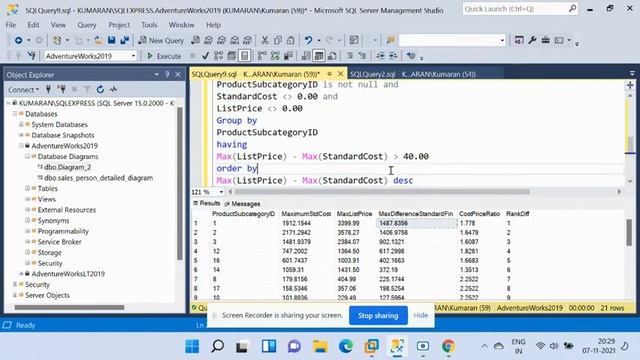
Task: Toggle Include Client Statistics
Action: (288, 56)
